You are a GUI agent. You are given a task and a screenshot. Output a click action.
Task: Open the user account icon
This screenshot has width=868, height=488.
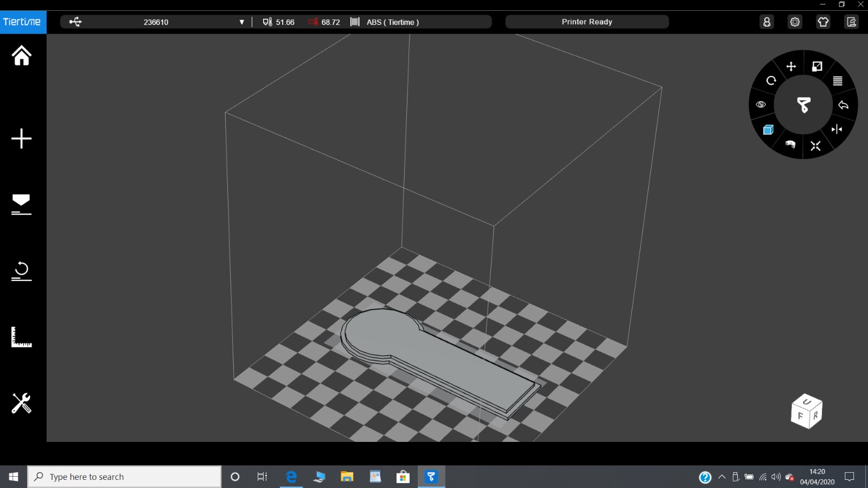pyautogui.click(x=767, y=22)
